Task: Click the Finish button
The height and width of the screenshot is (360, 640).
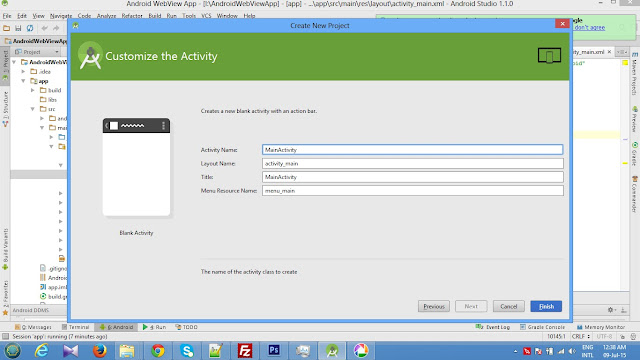Action: point(546,306)
